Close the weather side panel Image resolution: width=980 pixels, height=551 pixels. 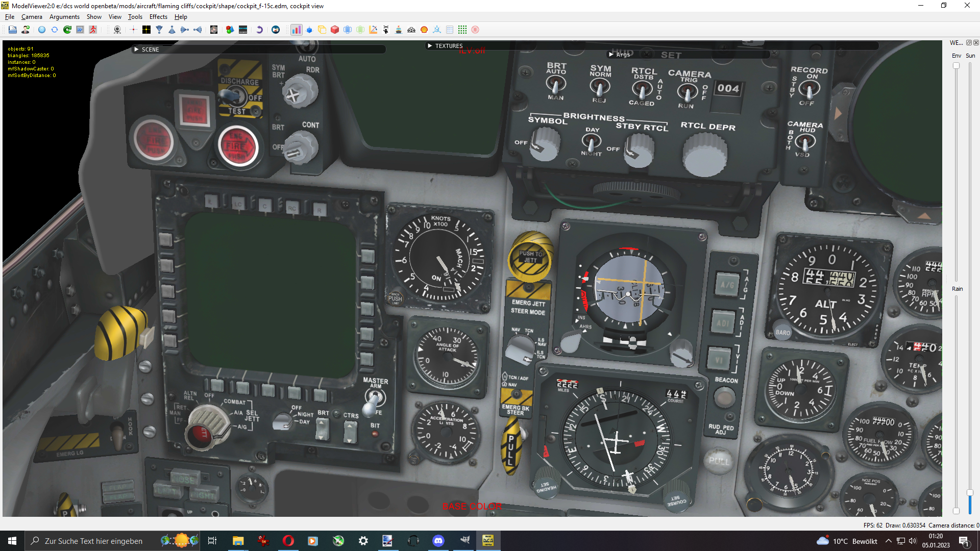976,43
